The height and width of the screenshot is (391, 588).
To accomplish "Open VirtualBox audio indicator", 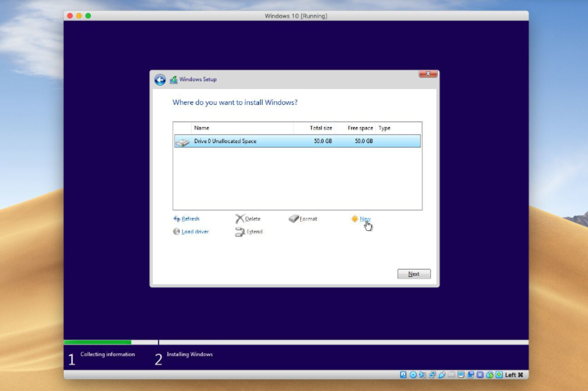I will pos(423,374).
